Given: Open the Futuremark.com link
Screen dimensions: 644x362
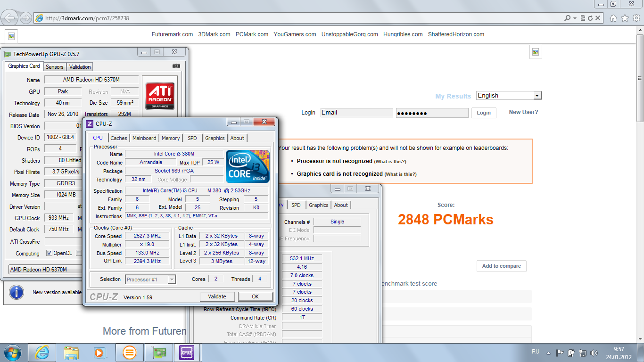Looking at the screenshot, I should 172,34.
